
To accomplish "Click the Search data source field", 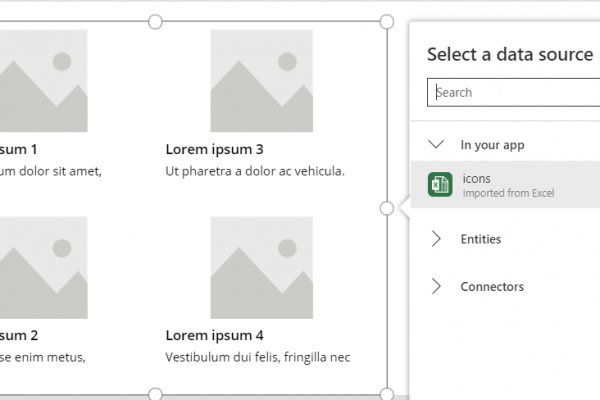I will pos(514,92).
